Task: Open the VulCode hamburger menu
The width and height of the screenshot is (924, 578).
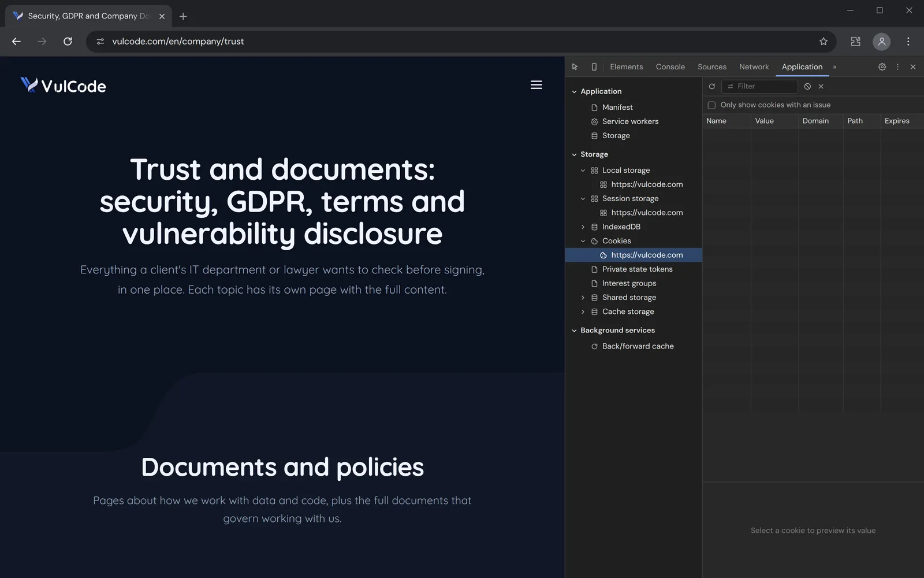Action: [536, 85]
